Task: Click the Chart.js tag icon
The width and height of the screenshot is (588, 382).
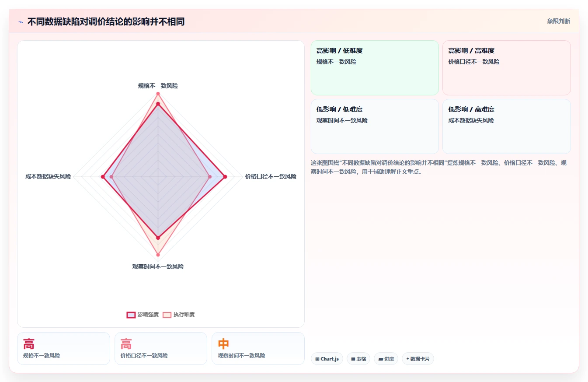Action: pos(317,359)
